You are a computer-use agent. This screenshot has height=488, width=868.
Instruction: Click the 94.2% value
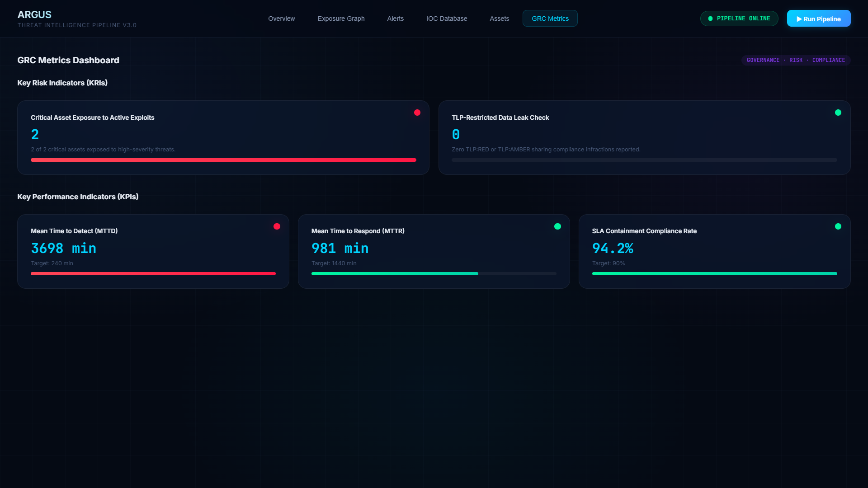click(613, 248)
